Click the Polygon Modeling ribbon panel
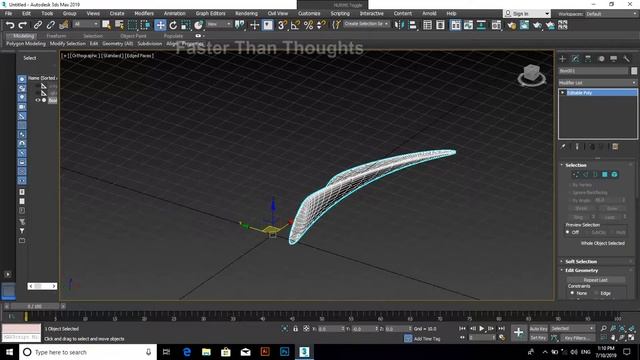The height and width of the screenshot is (360, 640). pyautogui.click(x=26, y=43)
